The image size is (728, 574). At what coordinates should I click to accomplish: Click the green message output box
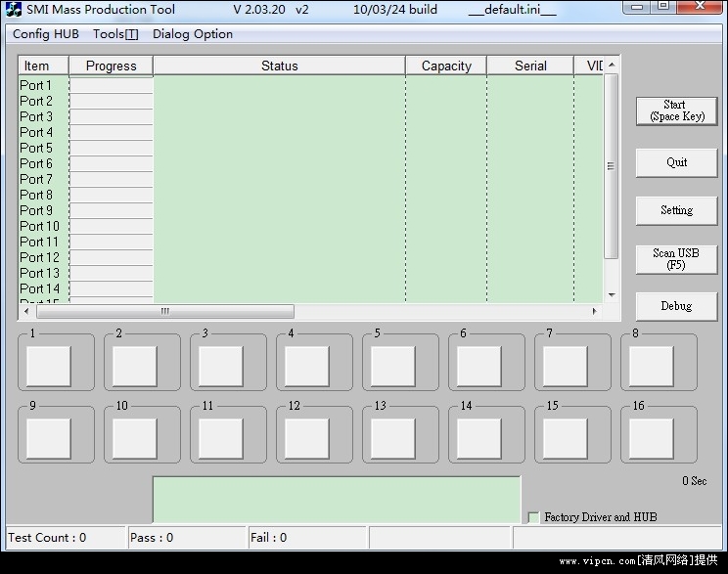(x=337, y=500)
